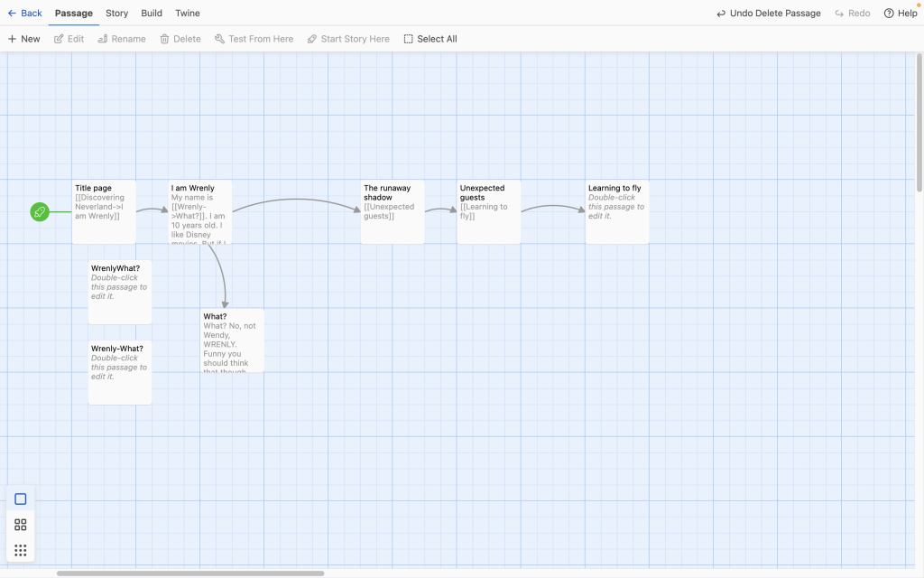The height and width of the screenshot is (578, 924).
Task: Go Back to the library
Action: [x=24, y=14]
